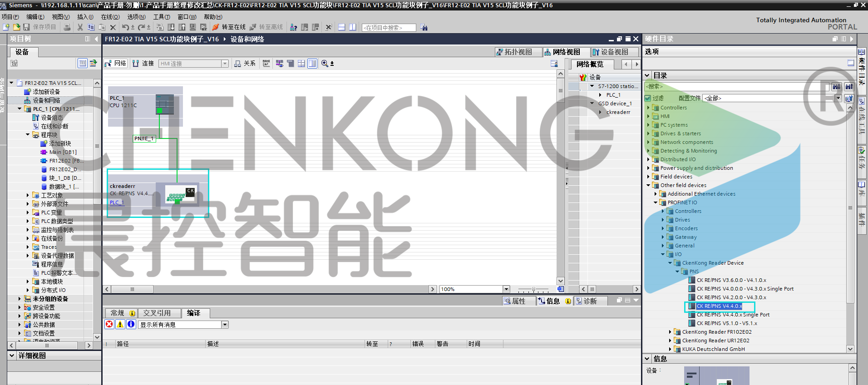The image size is (868, 385).
Task: Toggle the yellow warning message filter
Action: (120, 324)
